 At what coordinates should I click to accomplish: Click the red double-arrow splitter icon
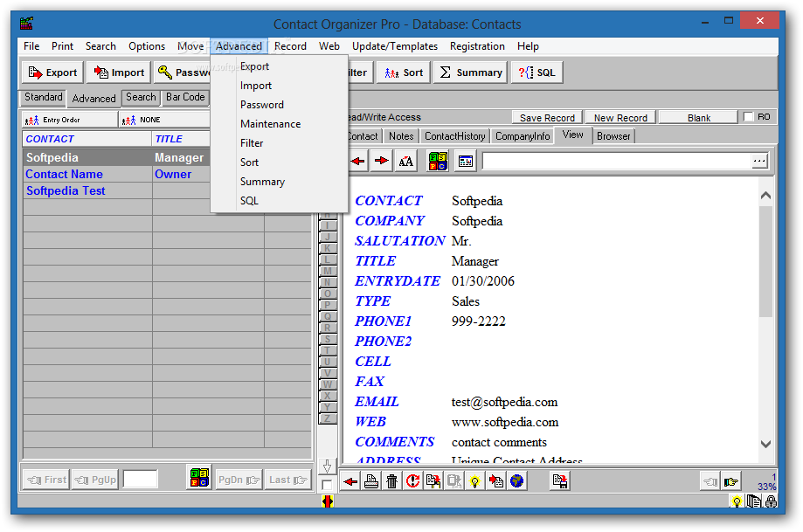click(328, 501)
